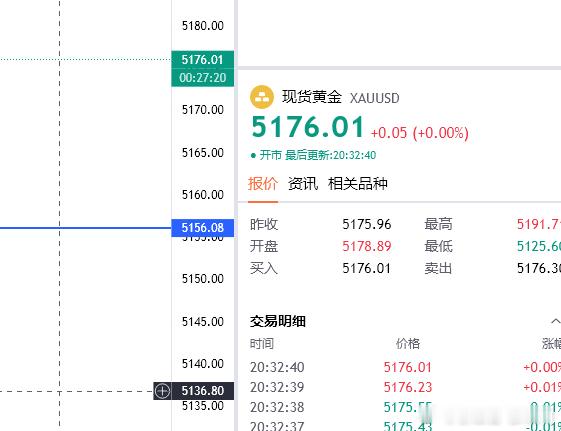The image size is (561, 431).
Task: Click the 交易明细 section heading
Action: tap(278, 321)
